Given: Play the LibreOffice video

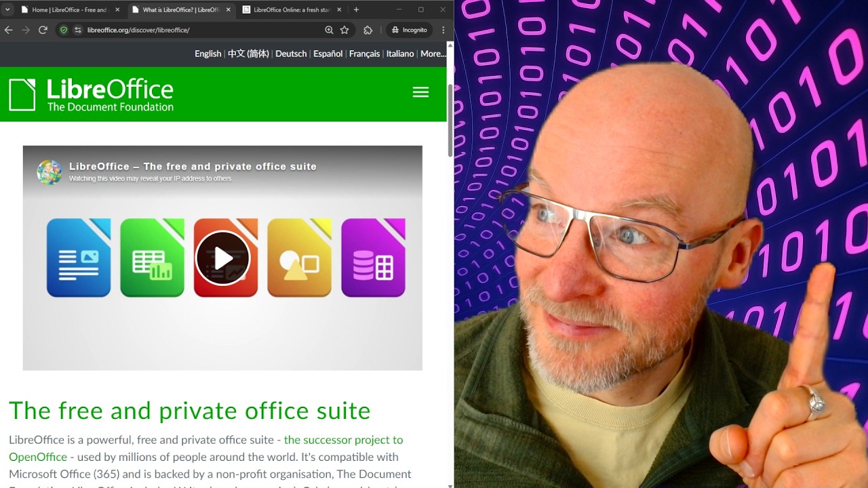Looking at the screenshot, I should point(223,258).
